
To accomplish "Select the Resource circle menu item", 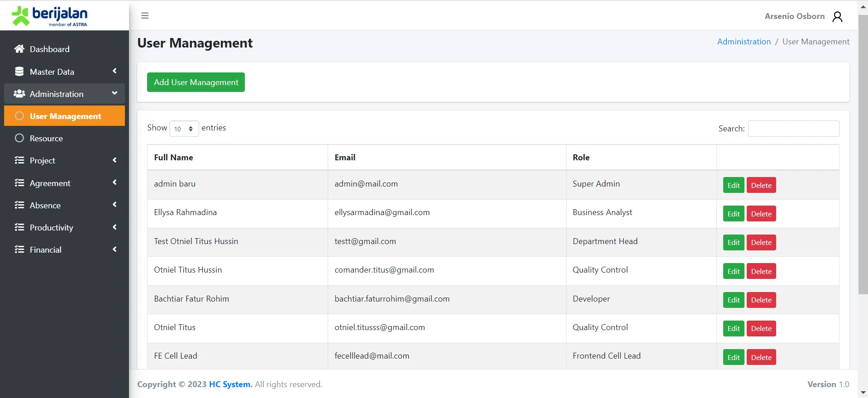I will [46, 139].
